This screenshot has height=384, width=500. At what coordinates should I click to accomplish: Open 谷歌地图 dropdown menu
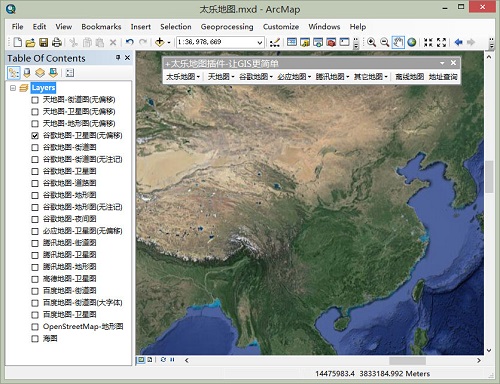coord(256,77)
